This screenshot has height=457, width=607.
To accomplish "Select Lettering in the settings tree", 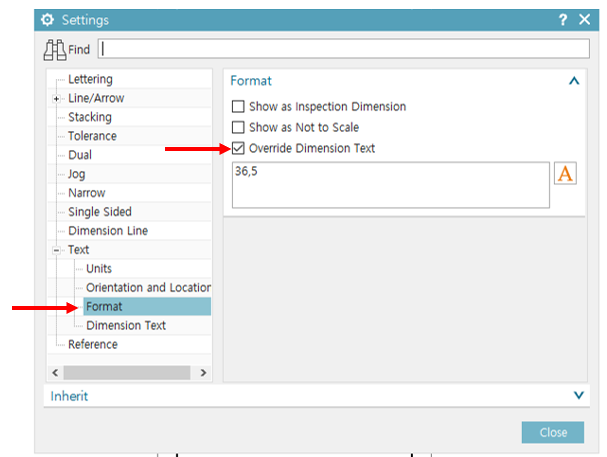I will pyautogui.click(x=90, y=79).
